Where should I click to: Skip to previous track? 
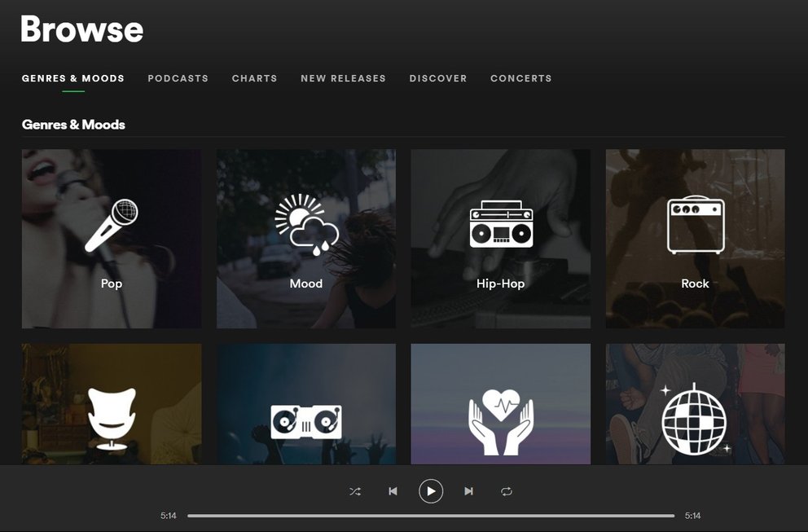(393, 491)
